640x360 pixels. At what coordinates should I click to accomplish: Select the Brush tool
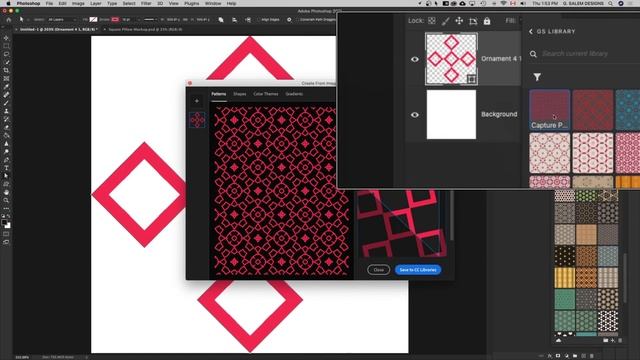click(x=6, y=103)
